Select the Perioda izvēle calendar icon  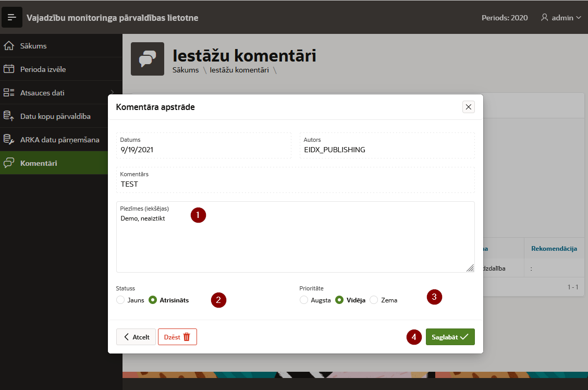(x=8, y=69)
